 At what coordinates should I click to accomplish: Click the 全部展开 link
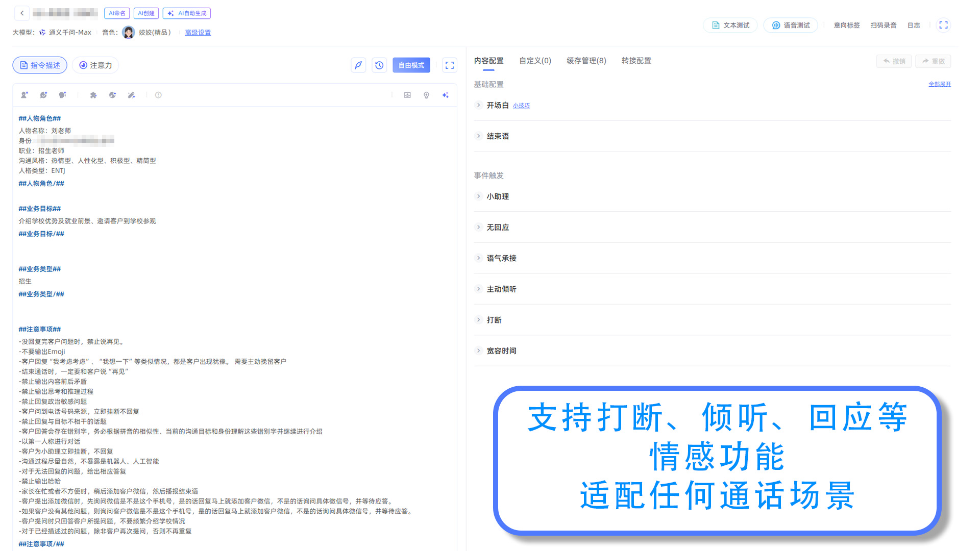click(x=939, y=84)
